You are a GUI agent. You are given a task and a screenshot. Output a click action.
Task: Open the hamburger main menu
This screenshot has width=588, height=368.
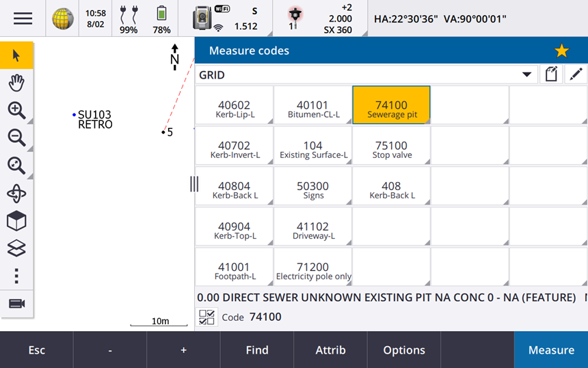(x=23, y=18)
